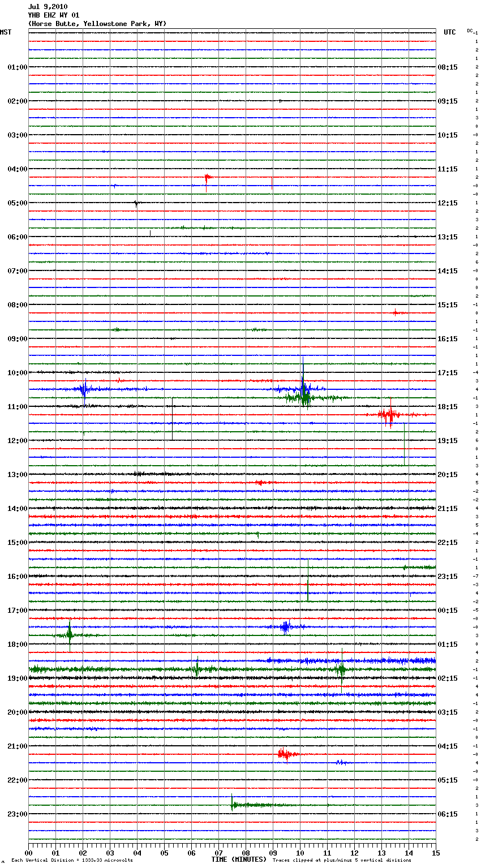
Task: Click the "(Horse Butte, Yellowstone Park, WY)" title
Action: 97,24
